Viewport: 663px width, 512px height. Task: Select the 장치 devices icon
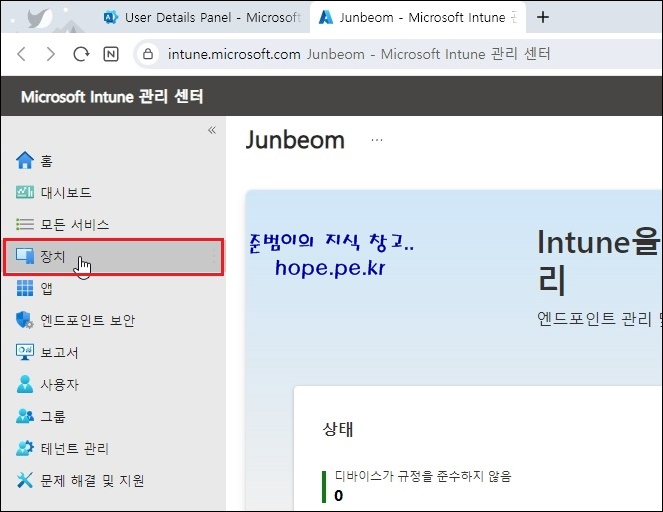pyautogui.click(x=25, y=256)
